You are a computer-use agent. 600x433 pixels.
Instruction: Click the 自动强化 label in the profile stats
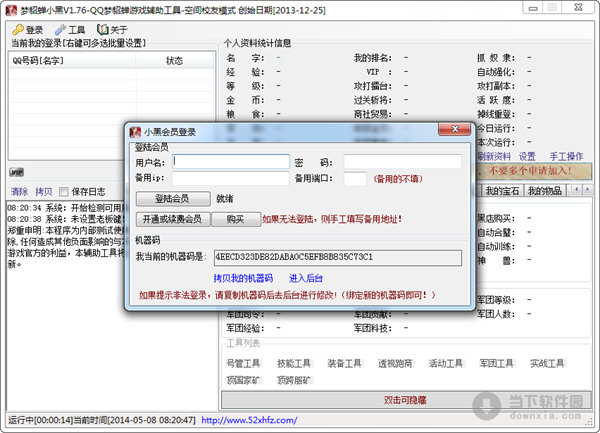[496, 72]
